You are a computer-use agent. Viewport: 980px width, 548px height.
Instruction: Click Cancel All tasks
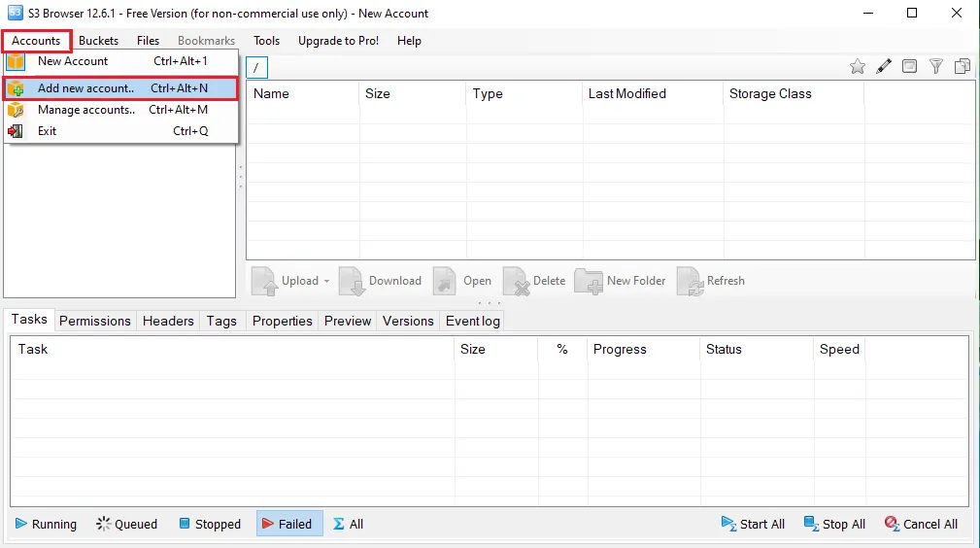922,525
